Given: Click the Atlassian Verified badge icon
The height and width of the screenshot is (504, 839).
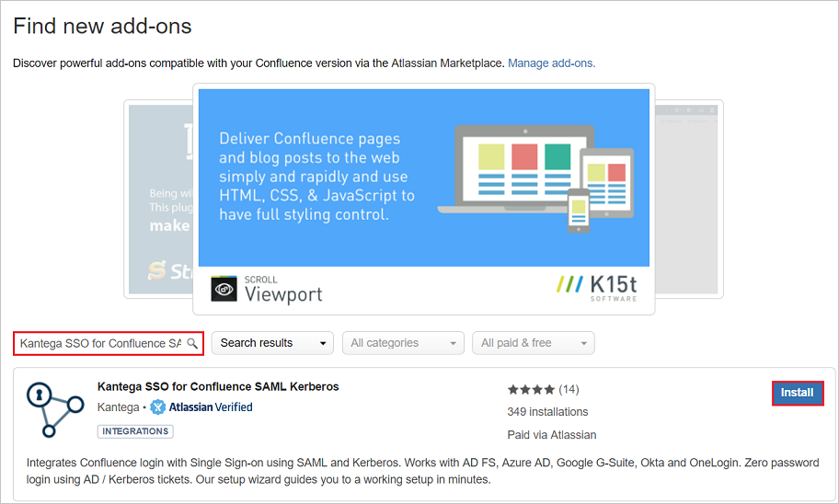Looking at the screenshot, I should (x=157, y=407).
